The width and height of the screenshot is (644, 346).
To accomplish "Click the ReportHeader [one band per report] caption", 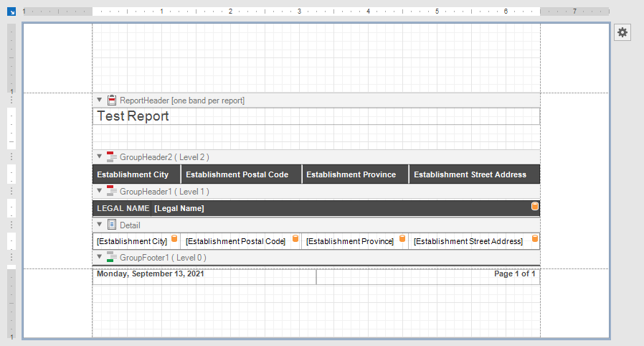I will pos(182,100).
